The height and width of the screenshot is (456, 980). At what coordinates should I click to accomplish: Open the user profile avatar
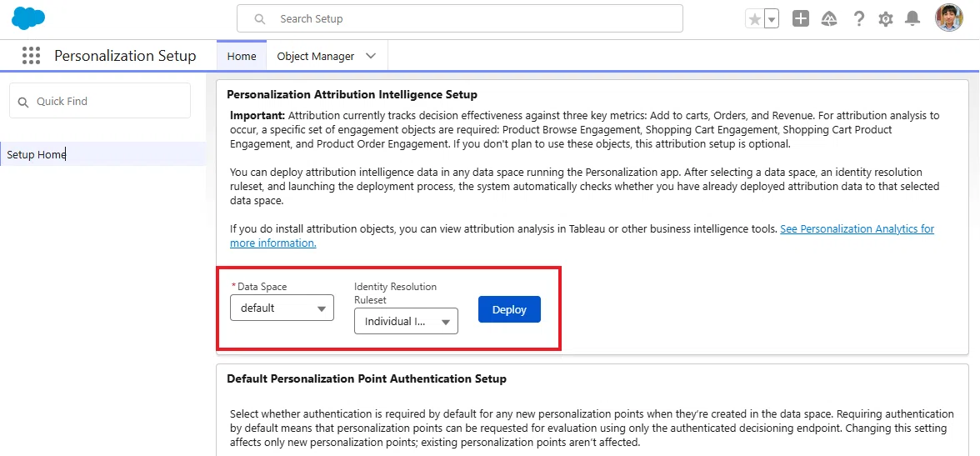tap(948, 18)
